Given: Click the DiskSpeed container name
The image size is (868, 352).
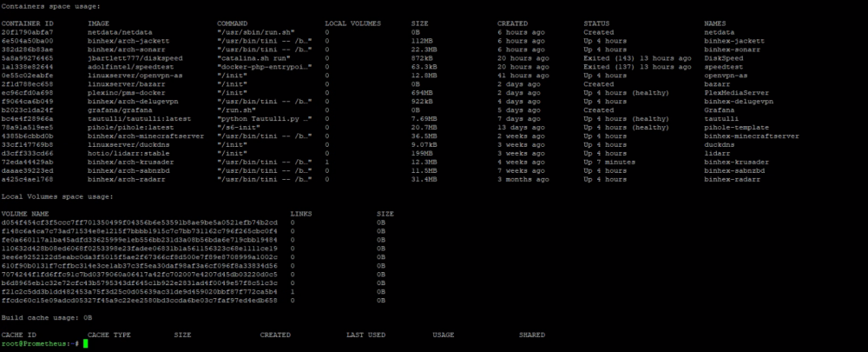Looking at the screenshot, I should point(724,58).
